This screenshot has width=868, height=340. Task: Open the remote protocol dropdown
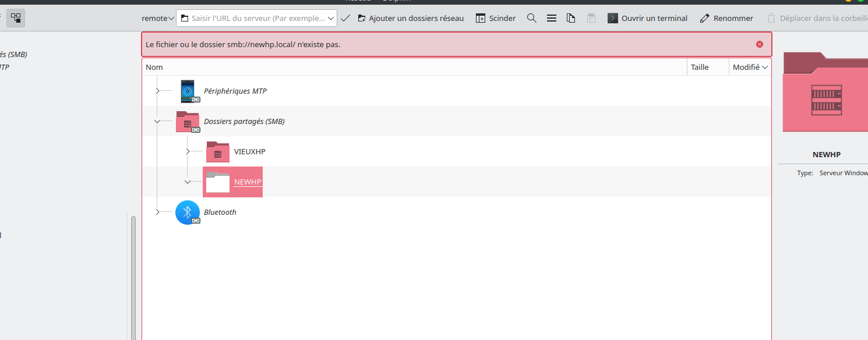(x=158, y=18)
